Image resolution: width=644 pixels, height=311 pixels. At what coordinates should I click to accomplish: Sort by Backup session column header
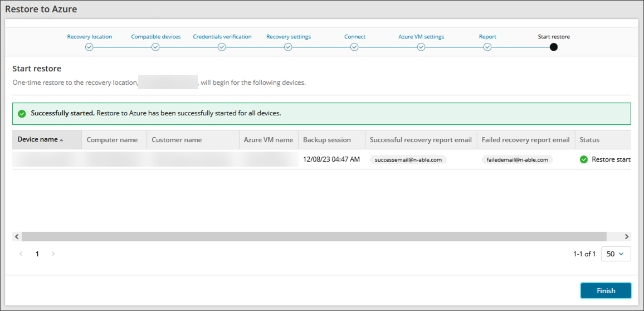327,140
